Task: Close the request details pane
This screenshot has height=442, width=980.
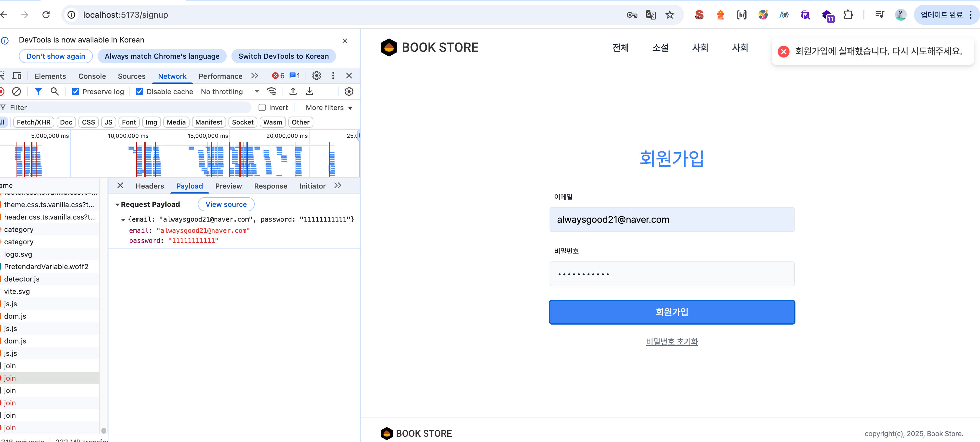Action: tap(120, 185)
